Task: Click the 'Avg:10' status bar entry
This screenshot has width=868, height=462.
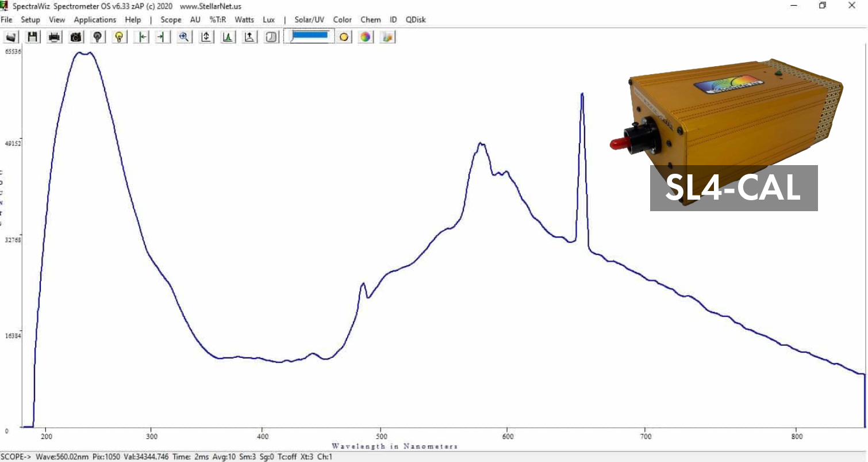Action: (225, 457)
